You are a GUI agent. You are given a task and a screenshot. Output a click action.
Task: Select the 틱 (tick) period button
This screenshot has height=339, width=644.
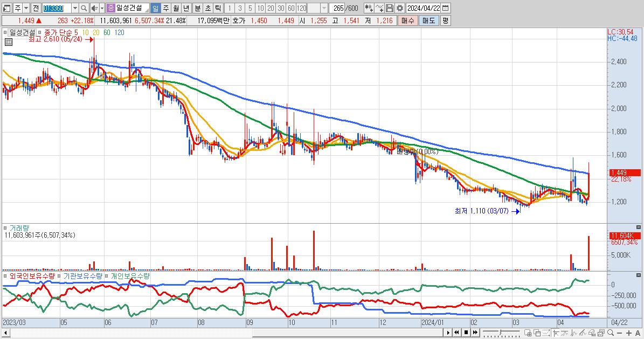click(x=218, y=8)
